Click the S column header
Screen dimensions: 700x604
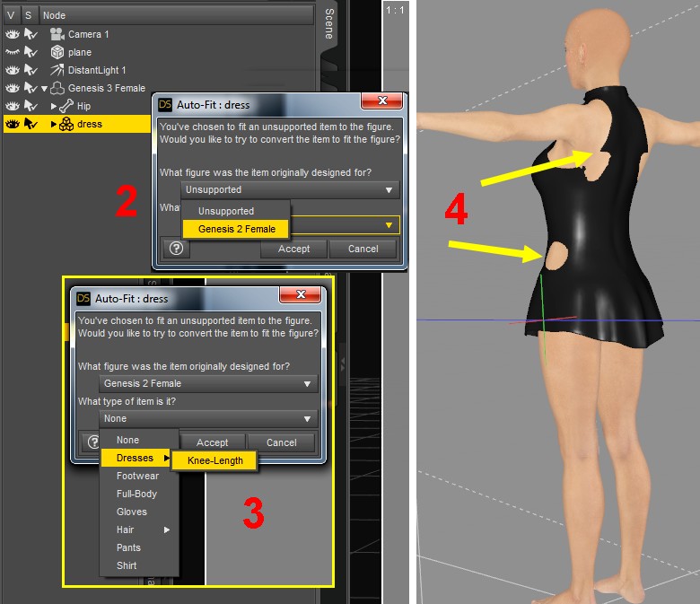click(x=29, y=15)
